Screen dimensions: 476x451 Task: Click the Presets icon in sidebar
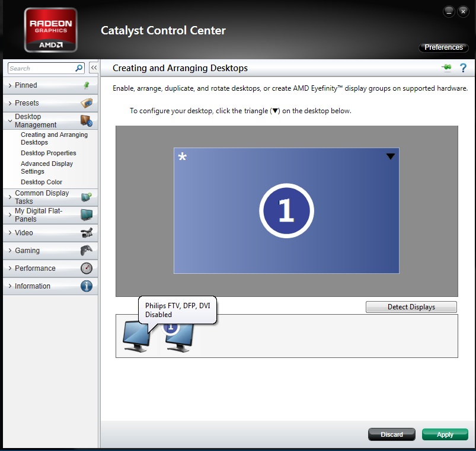click(x=87, y=103)
